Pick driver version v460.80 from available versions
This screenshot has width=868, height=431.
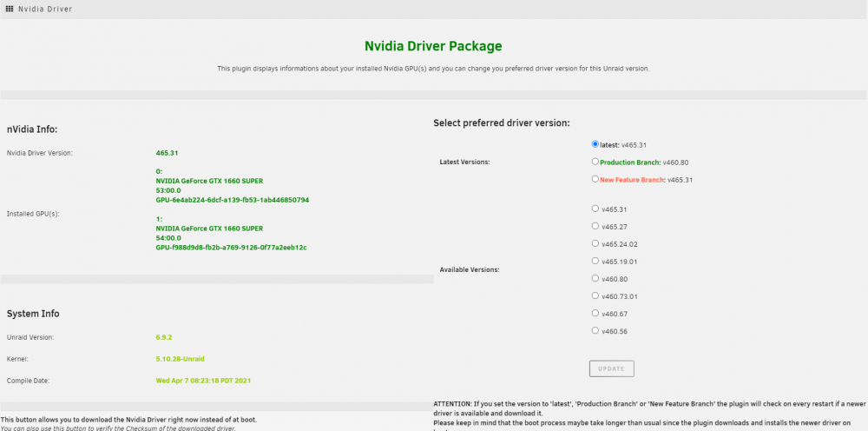click(x=595, y=278)
